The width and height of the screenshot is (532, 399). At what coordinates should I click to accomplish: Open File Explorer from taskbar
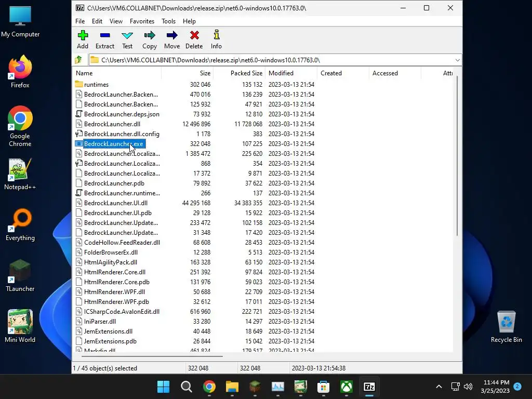(x=232, y=387)
